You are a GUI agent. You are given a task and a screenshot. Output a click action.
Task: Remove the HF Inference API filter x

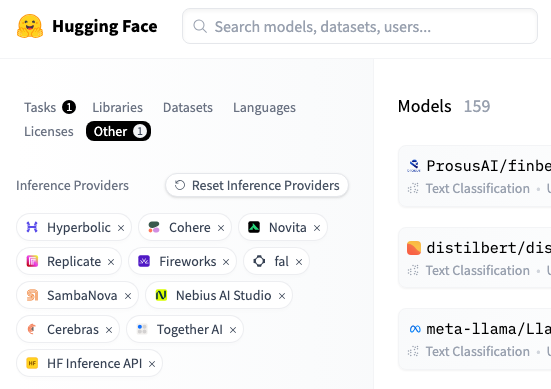(152, 364)
